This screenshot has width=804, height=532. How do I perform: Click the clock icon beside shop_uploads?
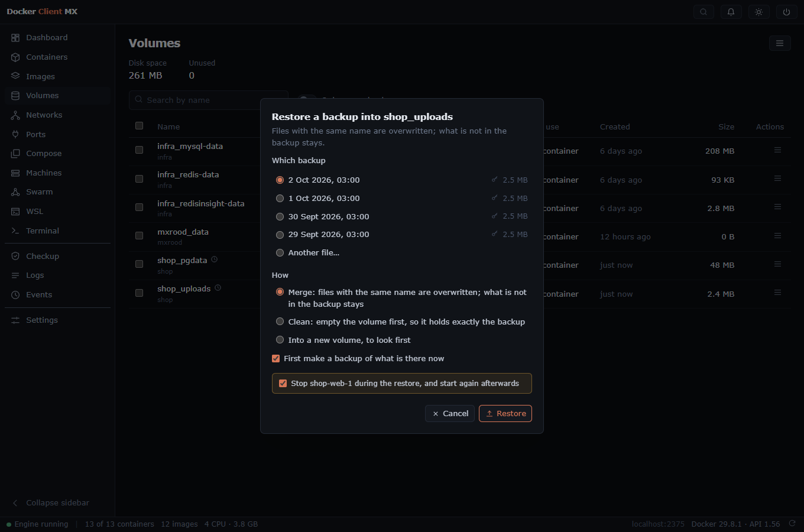[x=218, y=288]
